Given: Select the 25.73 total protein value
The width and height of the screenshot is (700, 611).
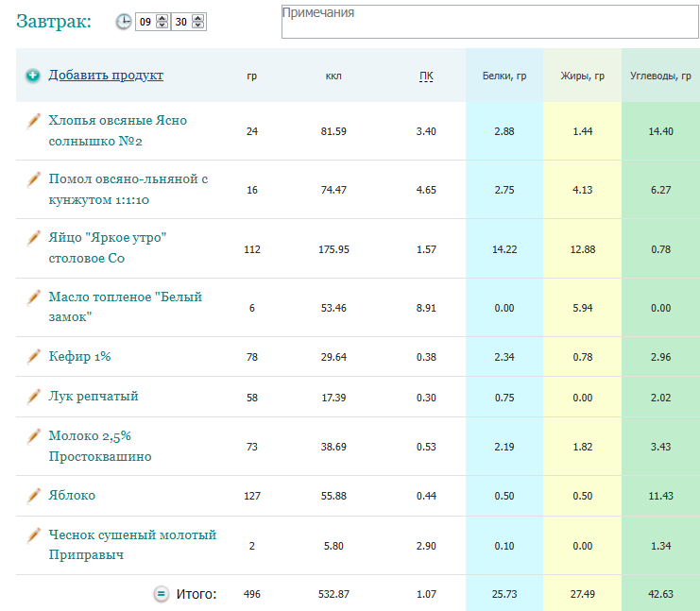Looking at the screenshot, I should [x=504, y=594].
